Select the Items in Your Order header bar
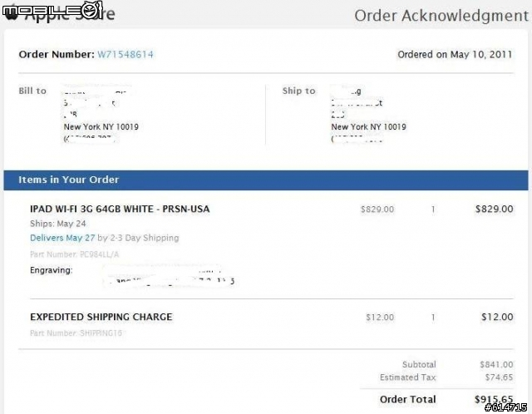This screenshot has width=532, height=414. 266,180
